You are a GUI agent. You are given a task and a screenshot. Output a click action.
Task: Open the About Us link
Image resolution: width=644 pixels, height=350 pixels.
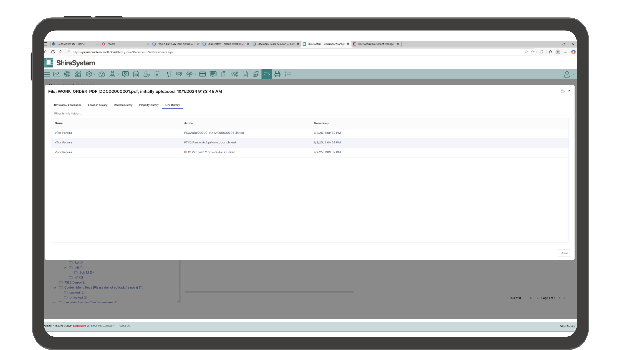[124, 326]
